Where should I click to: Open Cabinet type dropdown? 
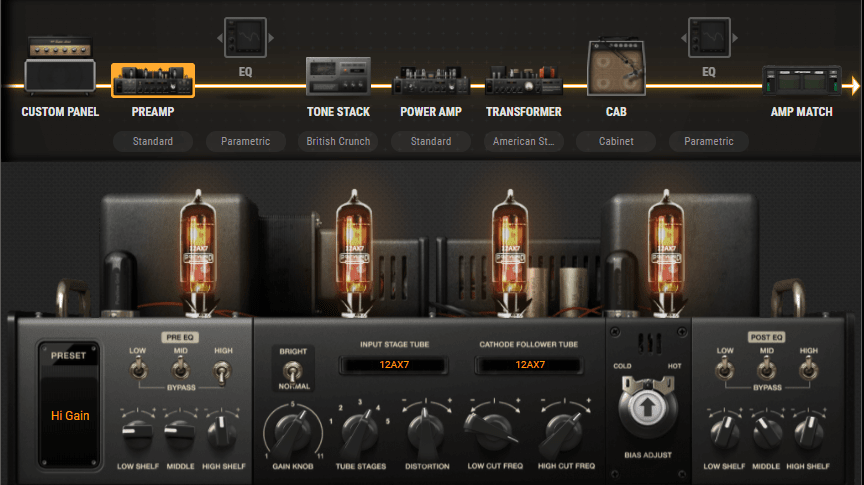tap(616, 141)
